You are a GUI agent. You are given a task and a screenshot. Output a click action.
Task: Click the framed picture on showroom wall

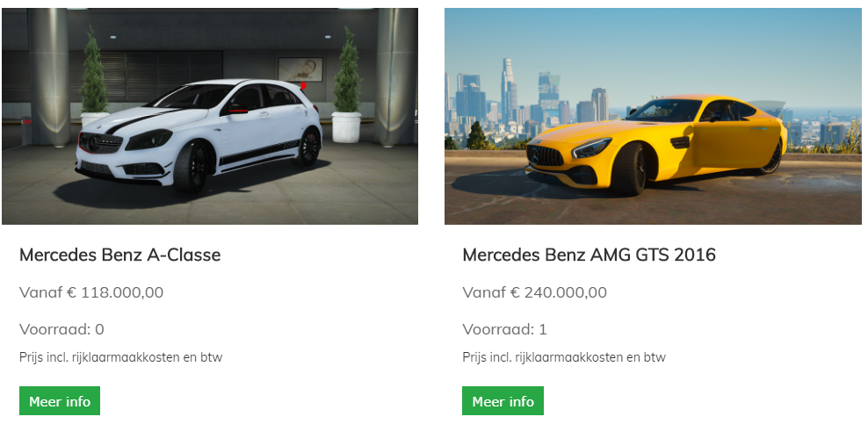[300, 69]
